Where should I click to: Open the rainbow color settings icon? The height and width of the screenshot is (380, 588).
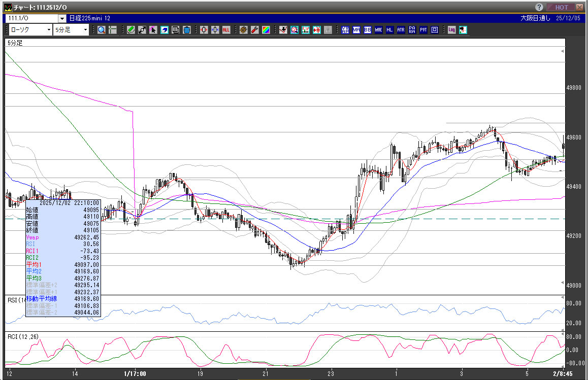(266, 30)
